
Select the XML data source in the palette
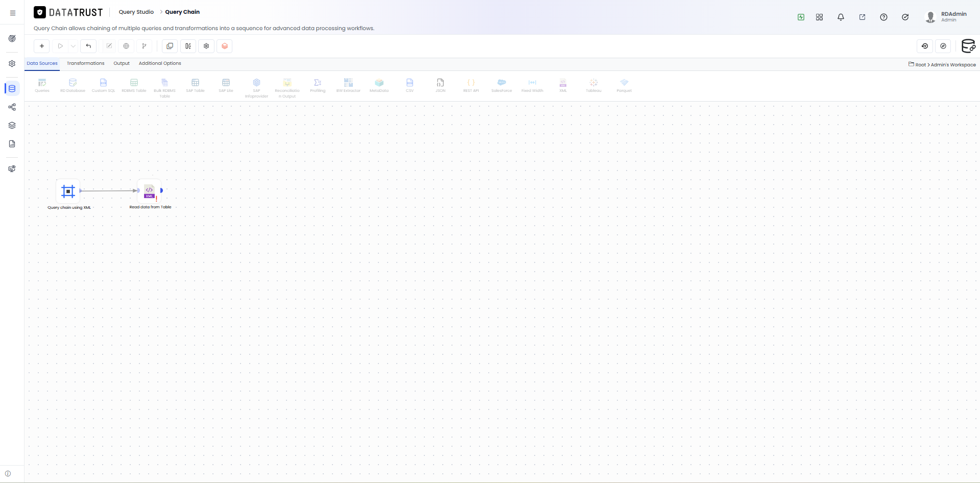click(563, 85)
